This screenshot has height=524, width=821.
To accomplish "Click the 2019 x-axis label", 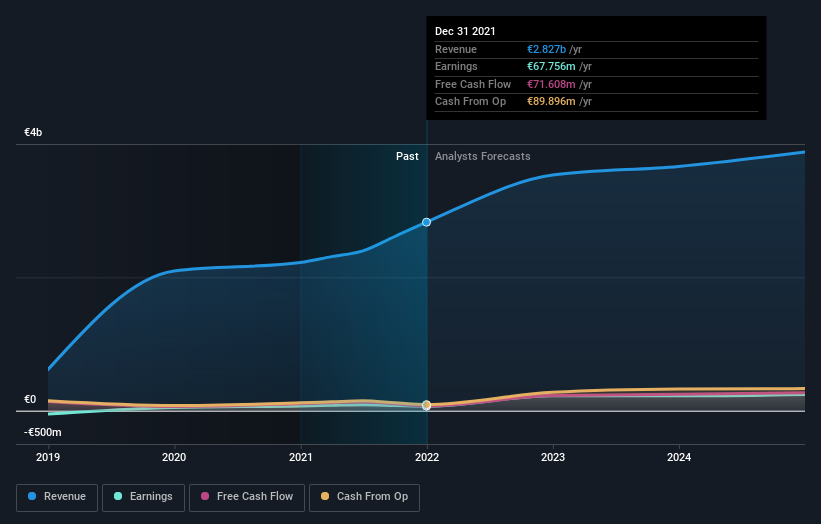I will pos(48,457).
